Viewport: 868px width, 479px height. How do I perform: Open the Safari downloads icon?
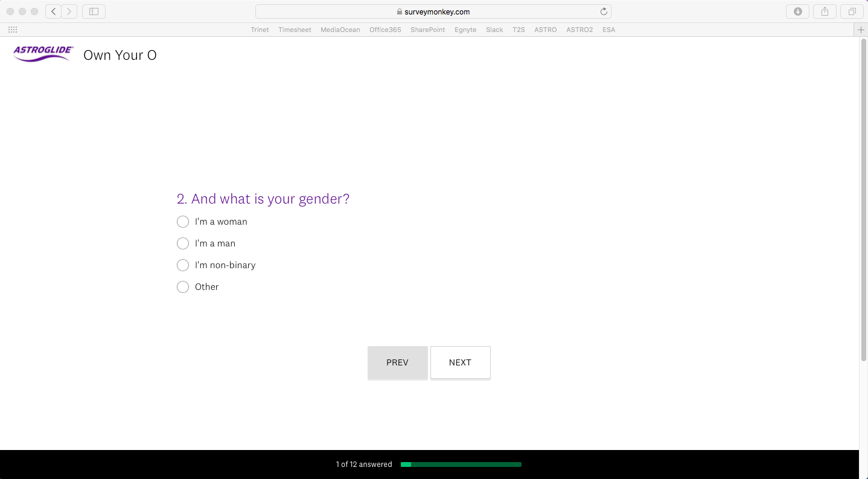coord(797,11)
